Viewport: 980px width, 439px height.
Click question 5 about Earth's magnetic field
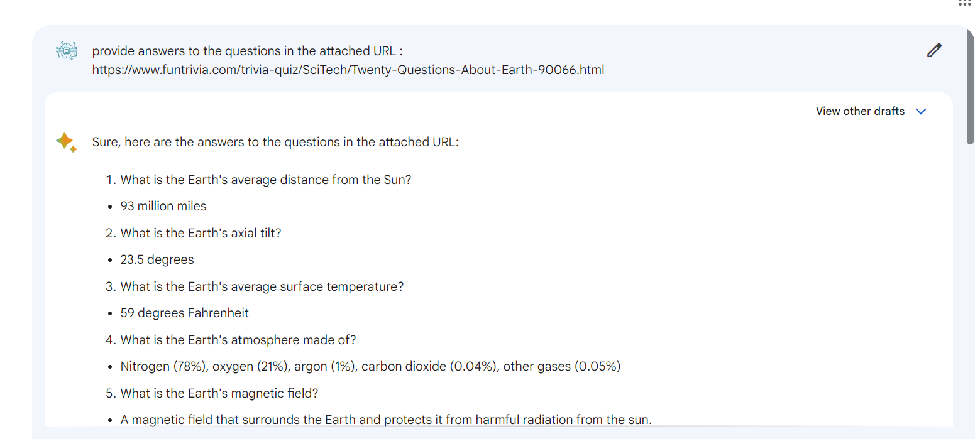pos(219,393)
